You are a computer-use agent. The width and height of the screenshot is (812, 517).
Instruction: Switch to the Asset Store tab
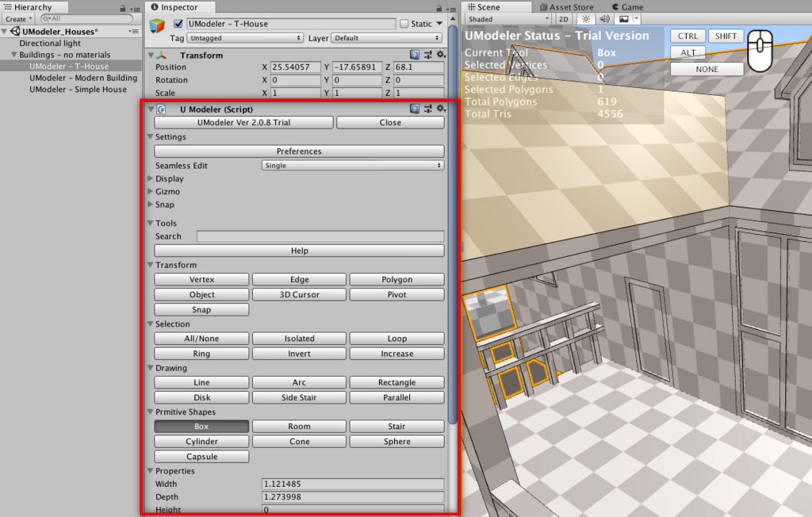pyautogui.click(x=566, y=7)
